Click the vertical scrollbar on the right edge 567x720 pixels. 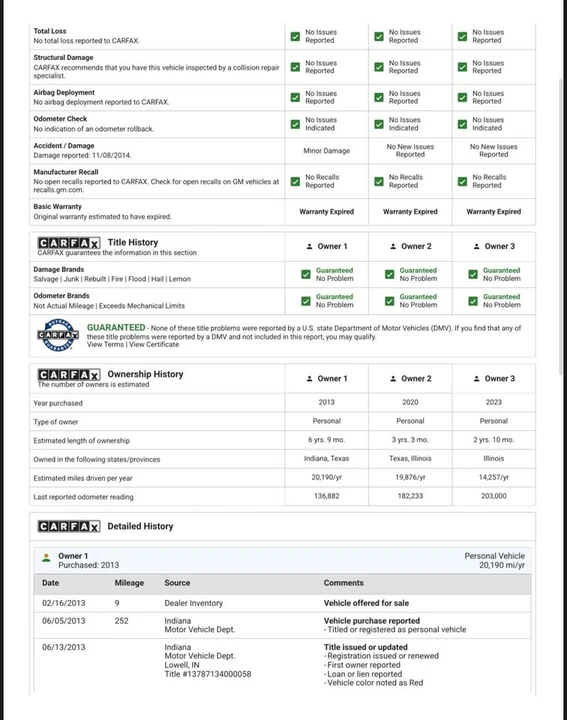coord(560,227)
